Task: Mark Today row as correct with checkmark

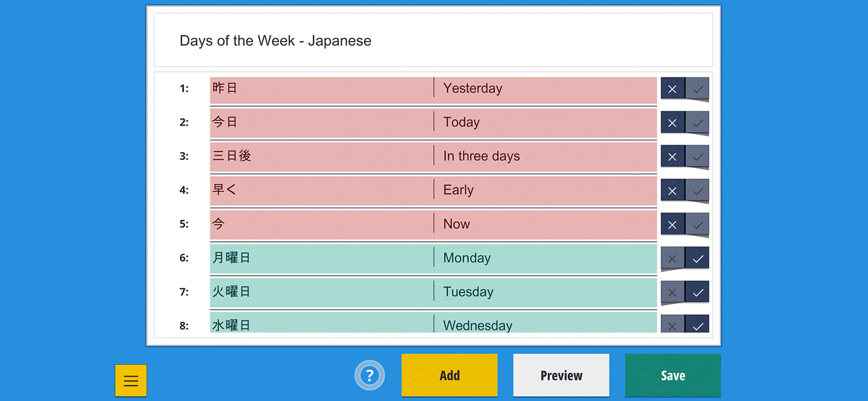Action: pos(697,123)
